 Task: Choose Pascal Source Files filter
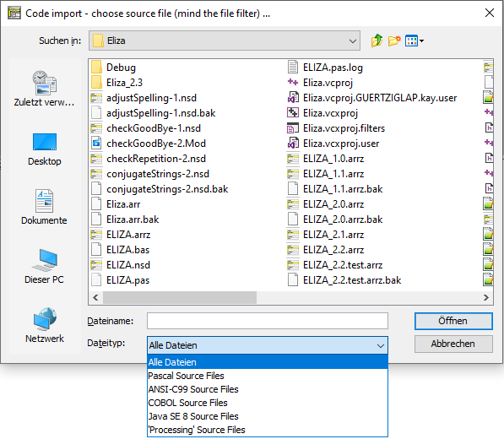[x=268, y=376]
